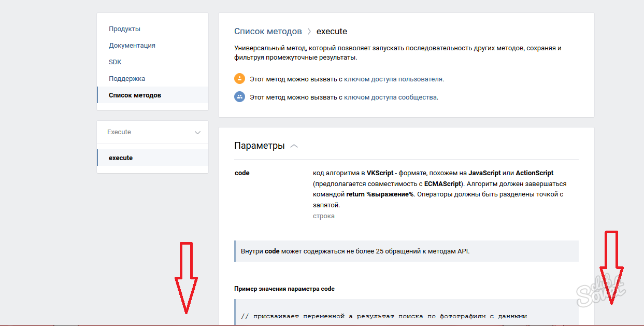
Task: Click the code parameter name
Action: point(242,173)
